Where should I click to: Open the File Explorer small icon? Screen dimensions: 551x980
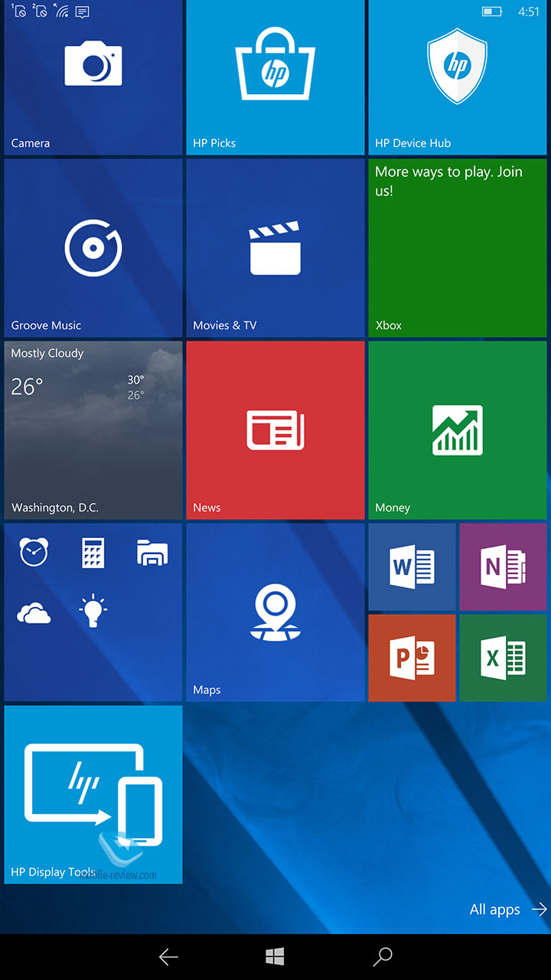pyautogui.click(x=152, y=552)
